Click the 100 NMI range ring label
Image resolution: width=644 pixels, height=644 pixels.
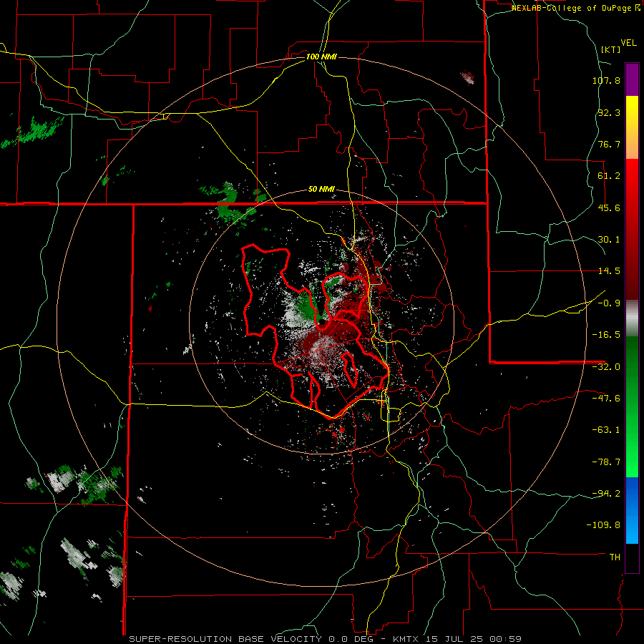point(321,57)
